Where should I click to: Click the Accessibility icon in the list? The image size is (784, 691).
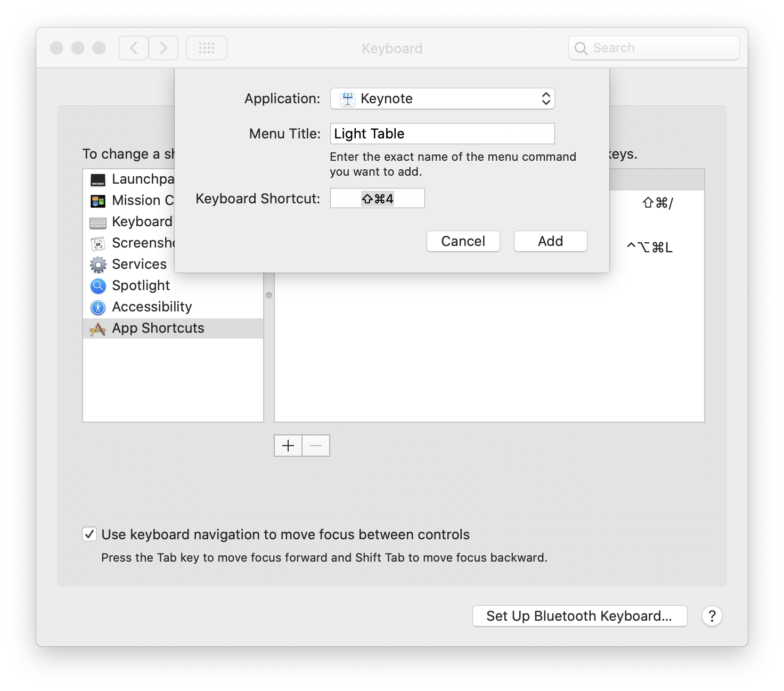[98, 307]
